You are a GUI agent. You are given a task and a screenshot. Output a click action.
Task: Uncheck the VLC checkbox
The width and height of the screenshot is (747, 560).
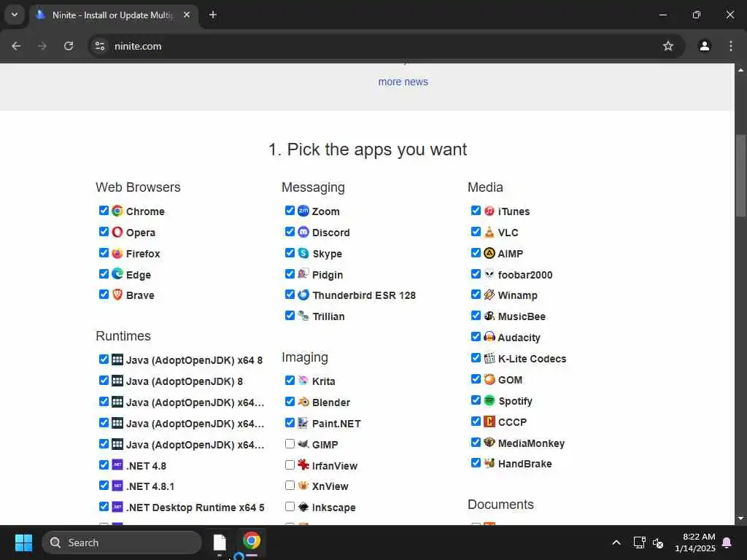coord(476,231)
